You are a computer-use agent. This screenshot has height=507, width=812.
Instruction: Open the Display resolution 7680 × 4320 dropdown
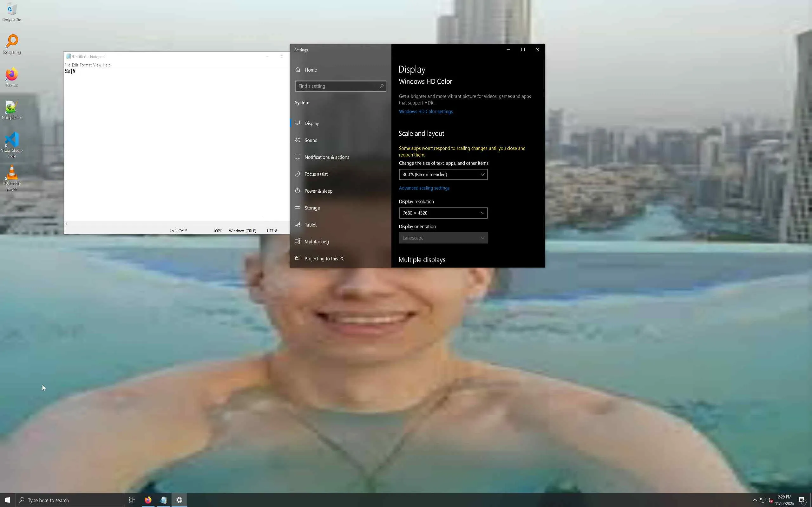click(x=443, y=213)
